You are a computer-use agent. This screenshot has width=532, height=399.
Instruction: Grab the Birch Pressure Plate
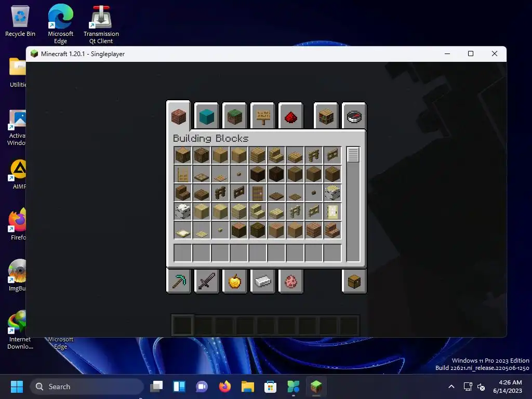[x=202, y=230]
